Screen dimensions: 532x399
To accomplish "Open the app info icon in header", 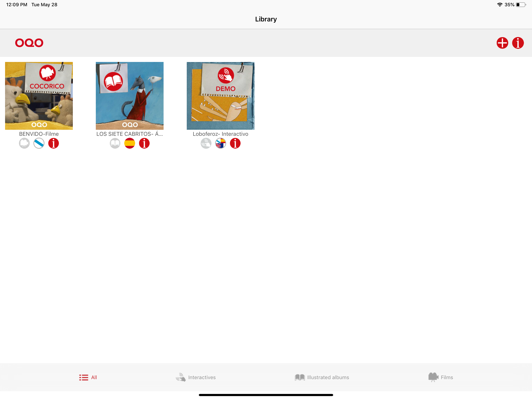I will tap(518, 43).
